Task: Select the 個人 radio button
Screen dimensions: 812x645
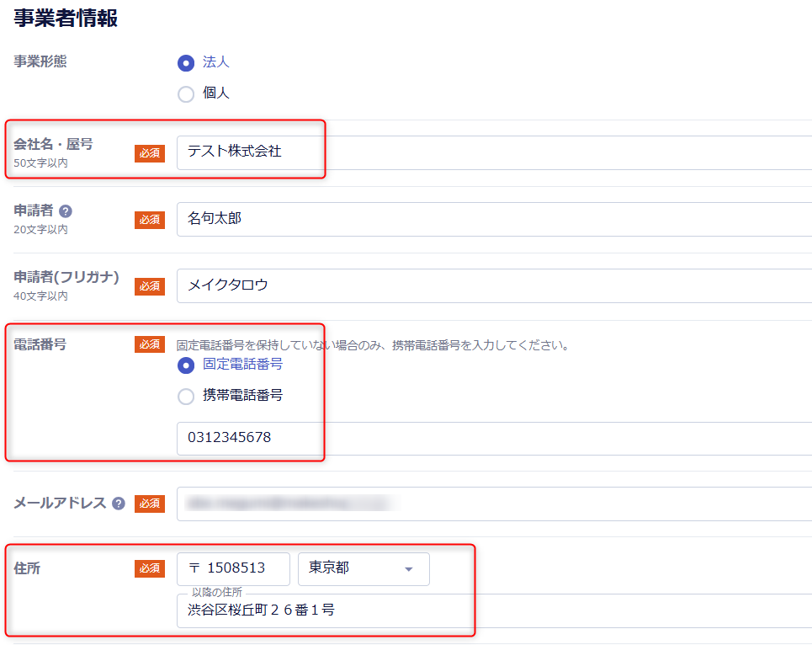Action: coord(186,94)
